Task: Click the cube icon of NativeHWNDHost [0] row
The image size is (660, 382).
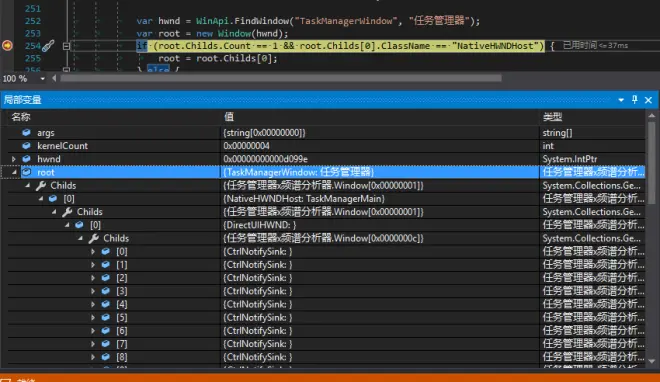Action: [53, 199]
